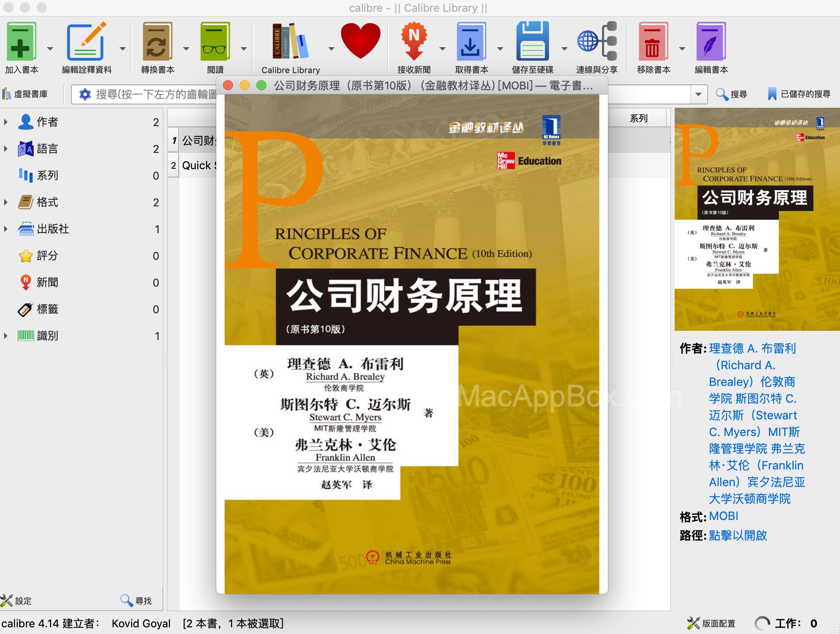The height and width of the screenshot is (634, 840).
Task: Click the 版面配置 layout button
Action: point(711,623)
